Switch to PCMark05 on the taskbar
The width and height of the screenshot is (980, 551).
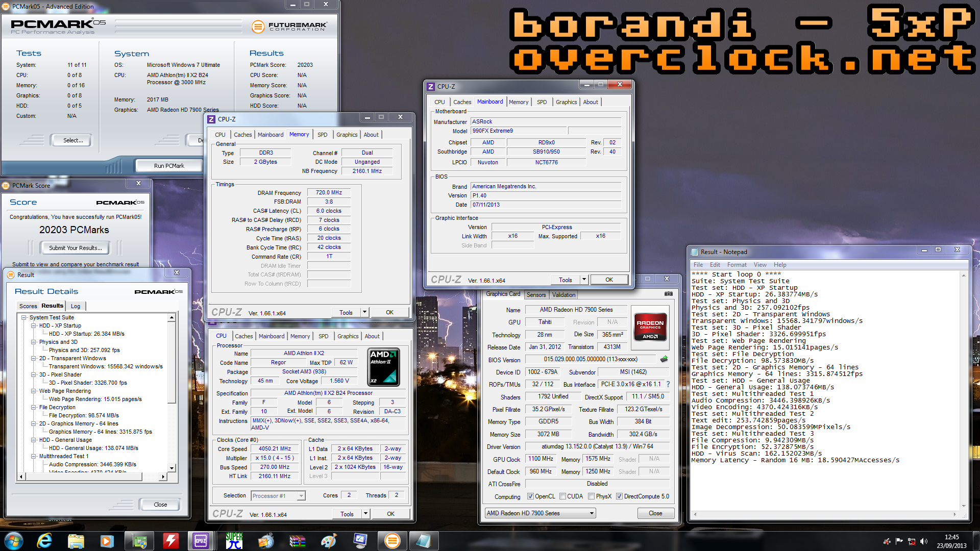pyautogui.click(x=392, y=541)
